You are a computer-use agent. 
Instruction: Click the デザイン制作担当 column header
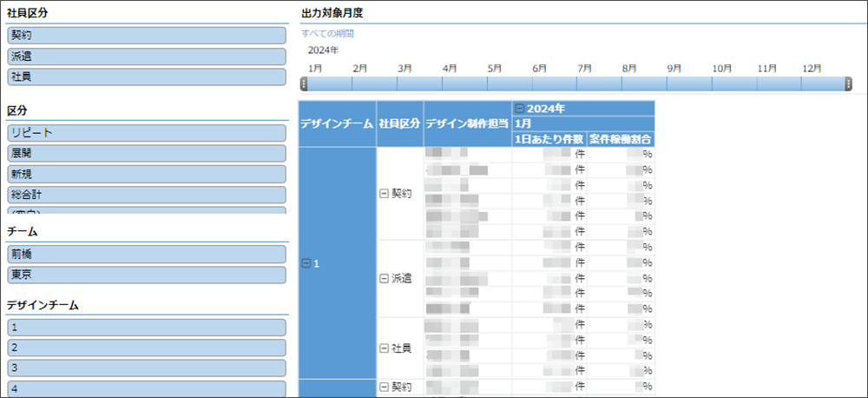click(x=468, y=124)
